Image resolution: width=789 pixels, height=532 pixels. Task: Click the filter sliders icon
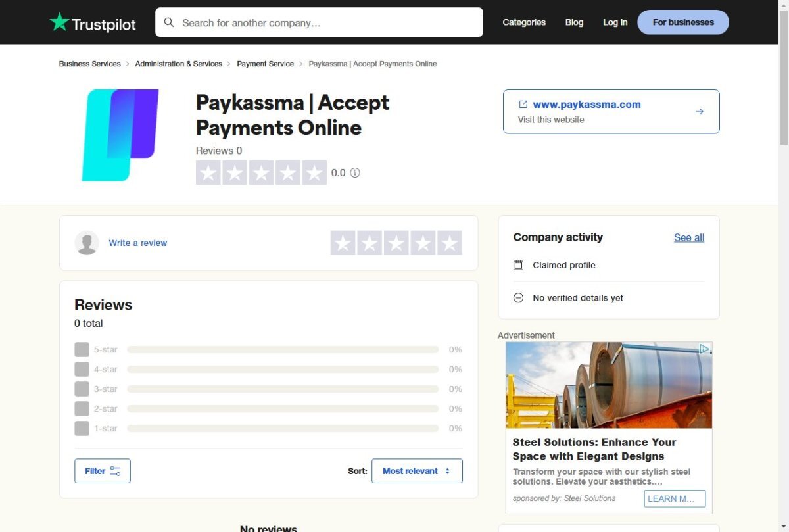116,471
